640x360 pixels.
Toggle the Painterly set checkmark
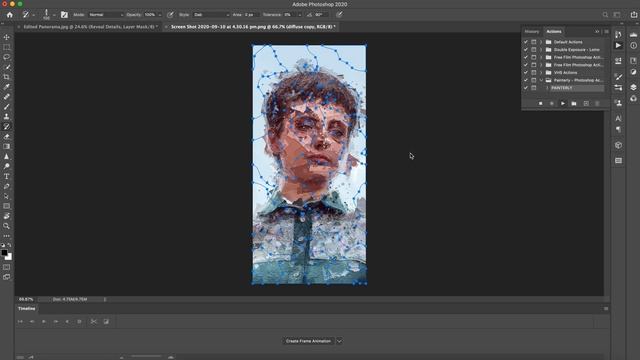point(526,80)
